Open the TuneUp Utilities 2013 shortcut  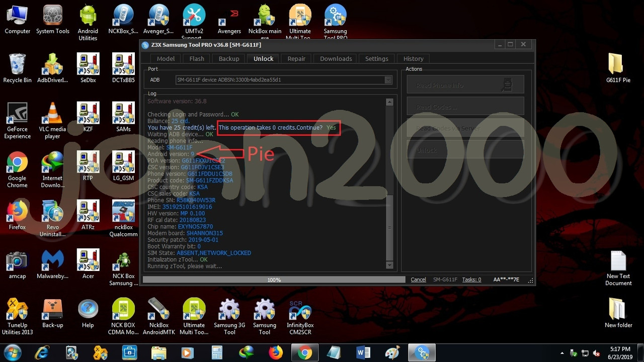pos(17,317)
